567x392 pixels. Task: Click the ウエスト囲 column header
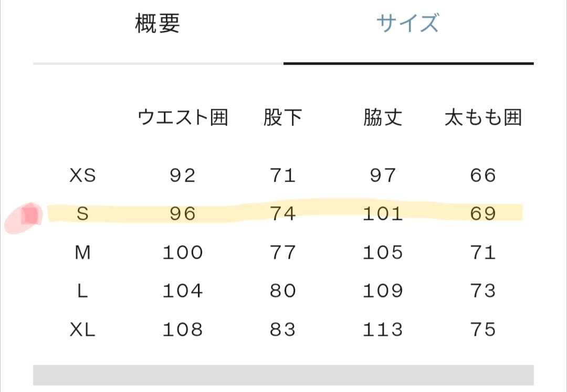click(x=183, y=118)
